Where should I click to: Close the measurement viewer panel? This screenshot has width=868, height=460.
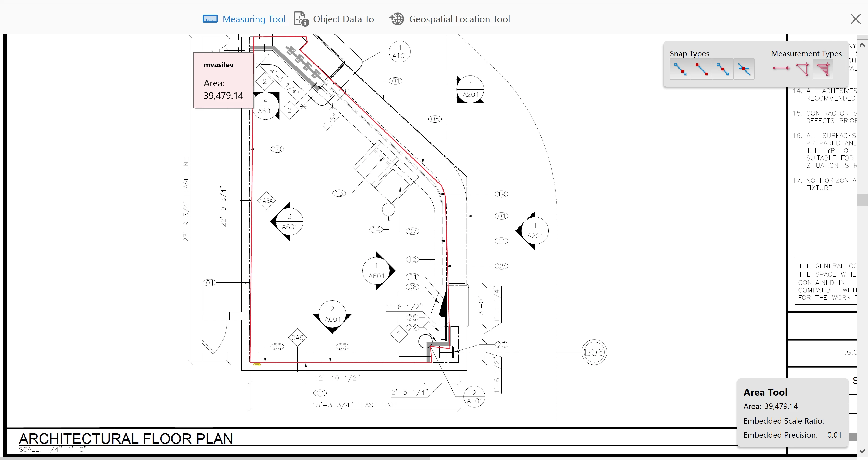pos(855,19)
